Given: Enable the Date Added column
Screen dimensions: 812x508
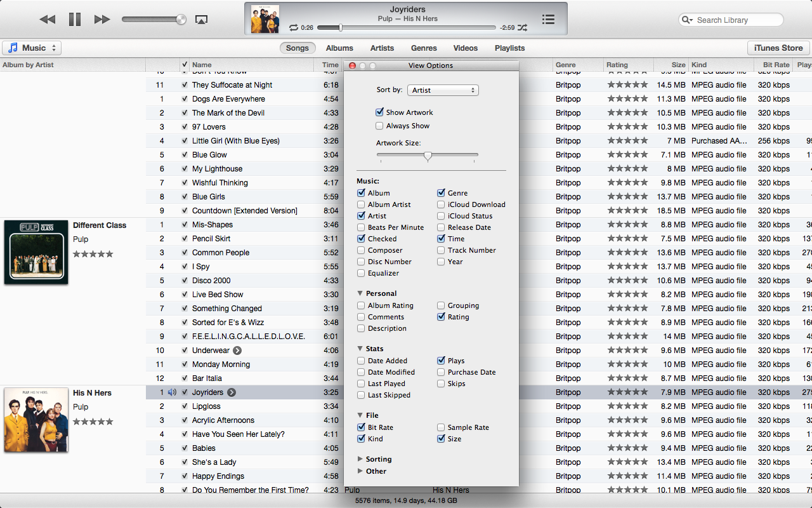Looking at the screenshot, I should point(361,361).
